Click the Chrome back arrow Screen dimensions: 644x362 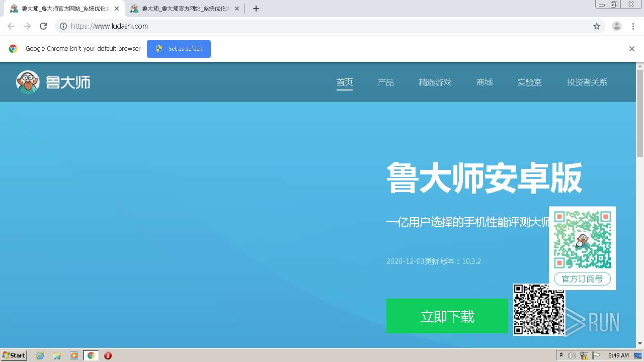(11, 26)
